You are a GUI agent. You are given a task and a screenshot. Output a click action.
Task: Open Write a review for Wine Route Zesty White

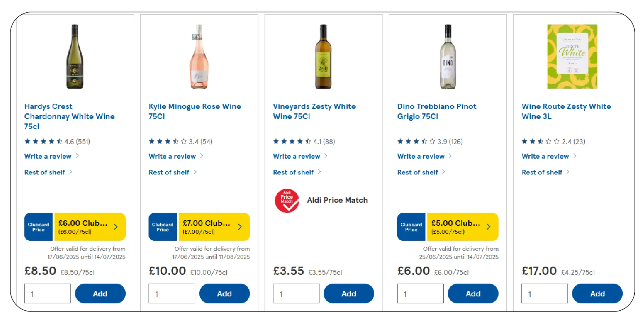pos(545,156)
